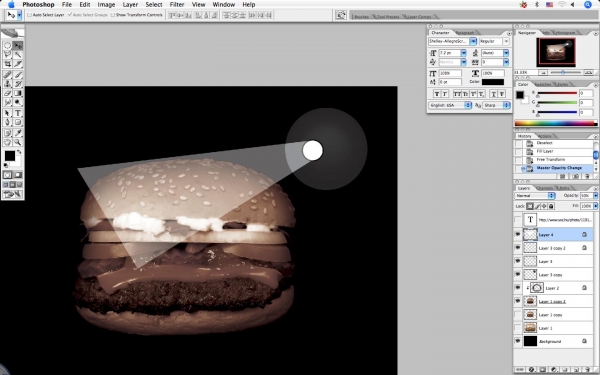Delete layer with Layers panel trash icon

[587, 370]
